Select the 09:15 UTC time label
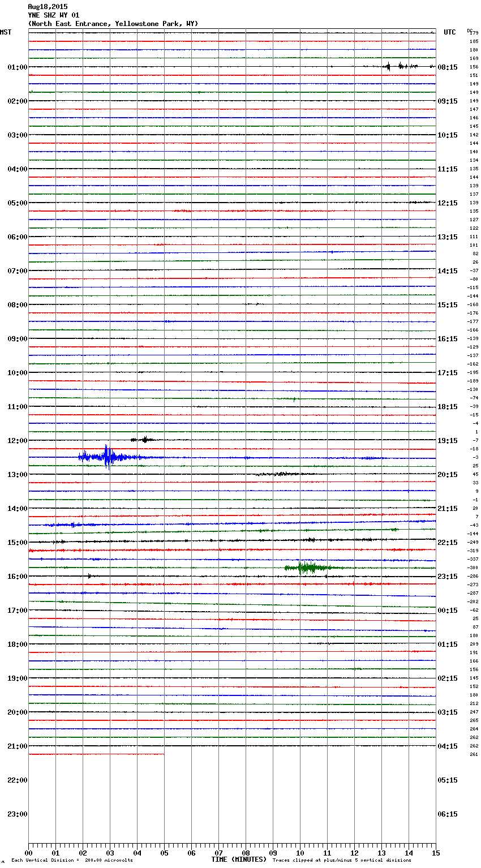481x868 pixels. 448,101
